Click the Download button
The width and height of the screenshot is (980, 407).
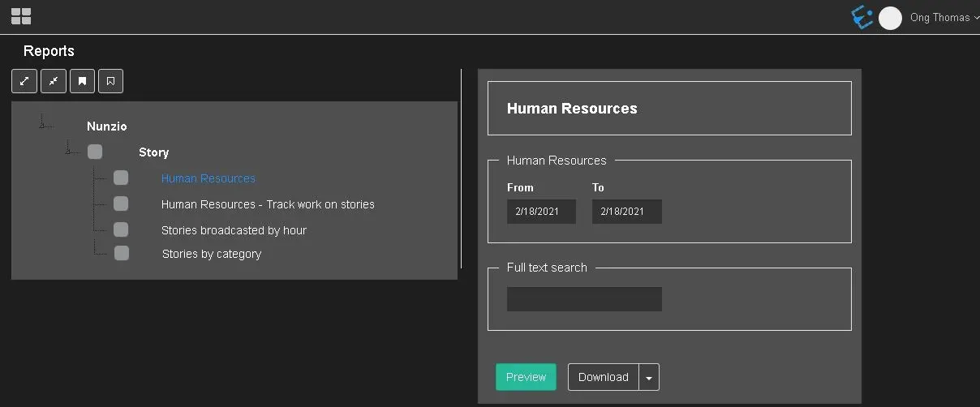pyautogui.click(x=603, y=377)
